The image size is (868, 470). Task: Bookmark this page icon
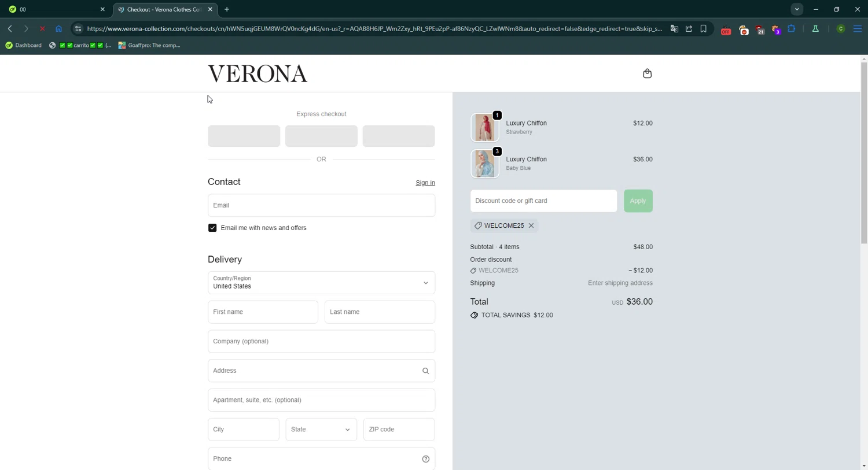pyautogui.click(x=703, y=28)
